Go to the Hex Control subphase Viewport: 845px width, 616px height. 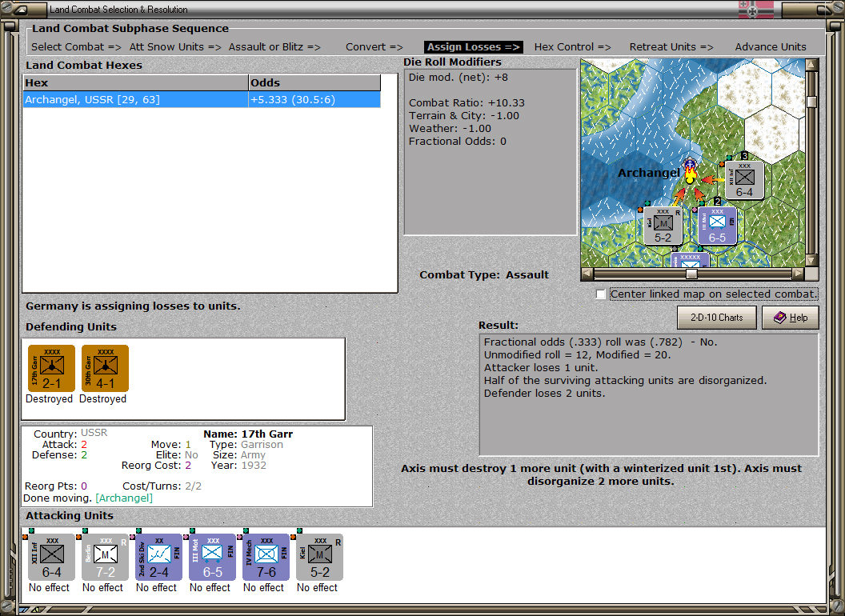pos(573,46)
